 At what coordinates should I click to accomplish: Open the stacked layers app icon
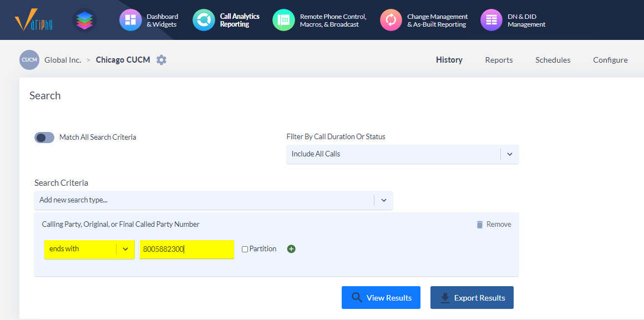85,20
